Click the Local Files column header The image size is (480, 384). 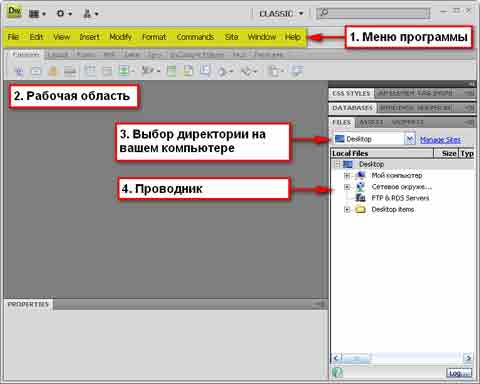pyautogui.click(x=382, y=153)
